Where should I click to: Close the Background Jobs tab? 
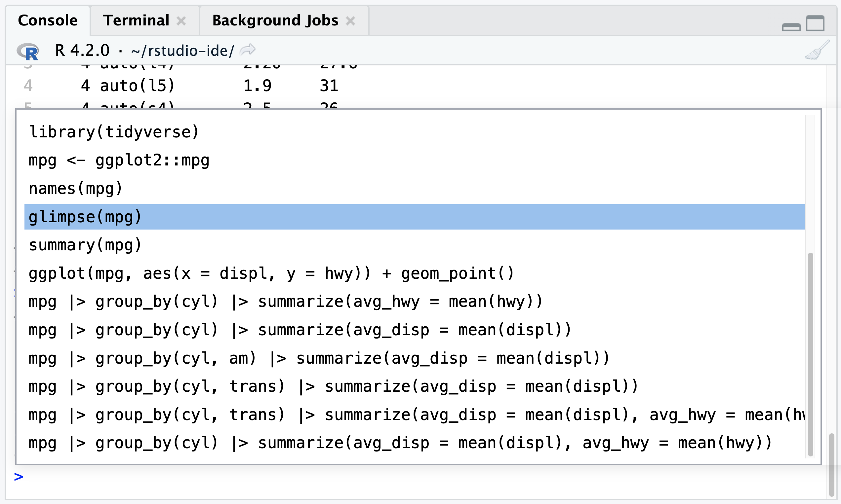tap(350, 21)
